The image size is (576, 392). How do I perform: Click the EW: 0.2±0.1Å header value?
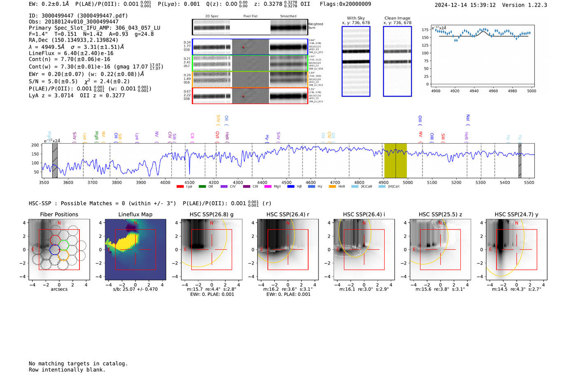point(49,4)
